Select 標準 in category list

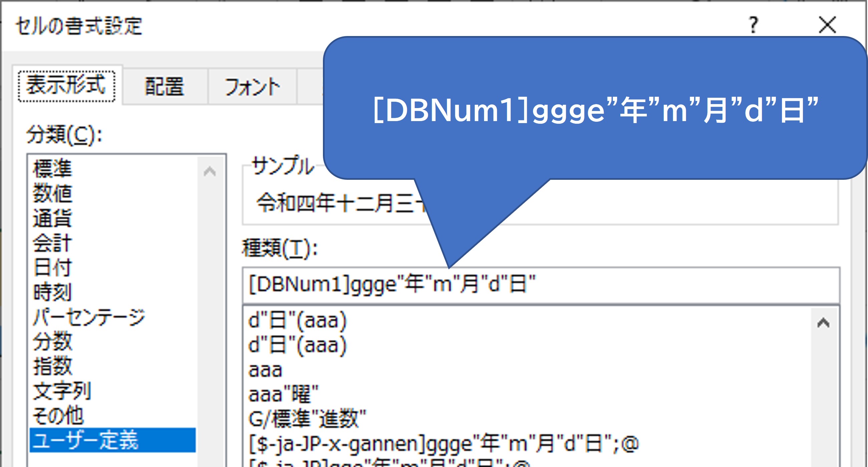(53, 168)
